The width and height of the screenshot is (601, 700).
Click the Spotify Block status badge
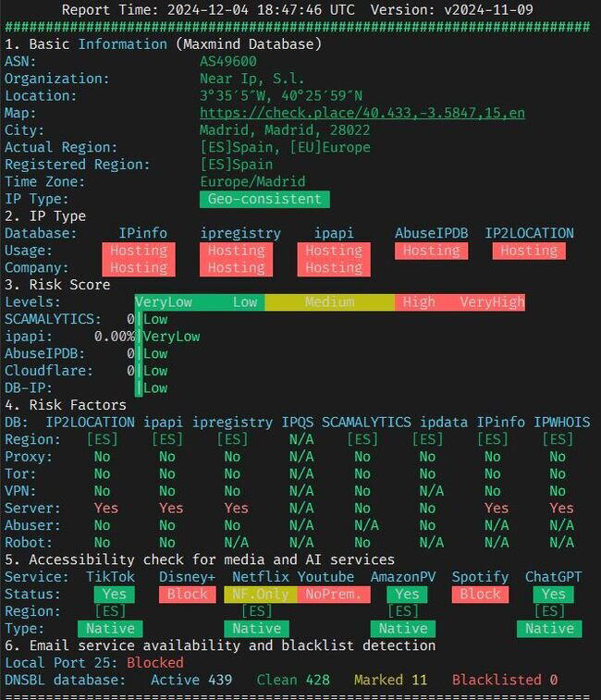pyautogui.click(x=480, y=595)
